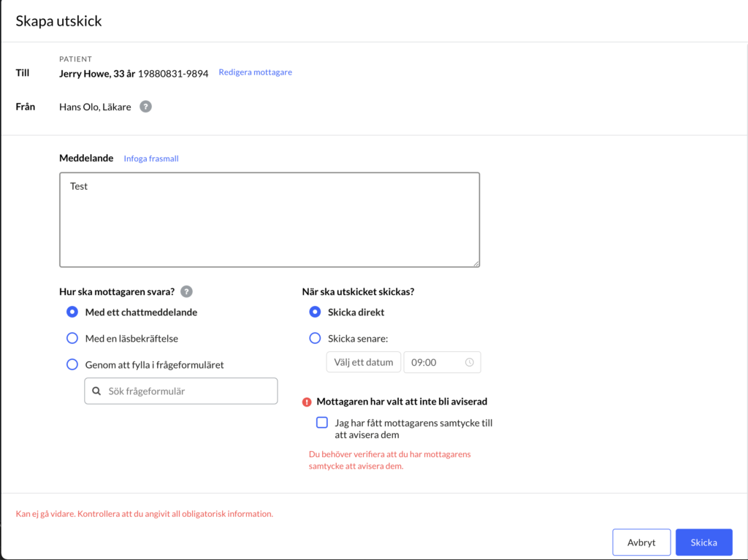Choose 'Genom att fylla i frågeformuläret'
Viewport: 748px width, 560px height.
tap(72, 364)
